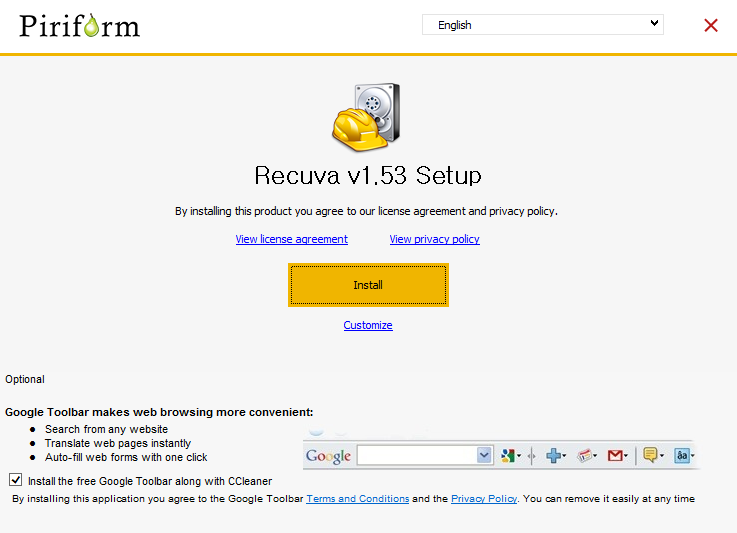Viewport: 737px width, 533px height.
Task: Click the Google Toolbar search field
Action: pyautogui.click(x=417, y=455)
